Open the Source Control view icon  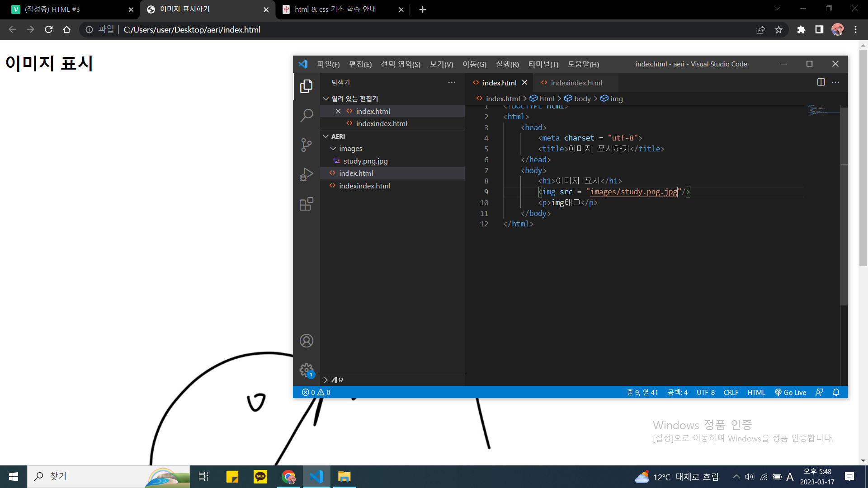coord(307,145)
